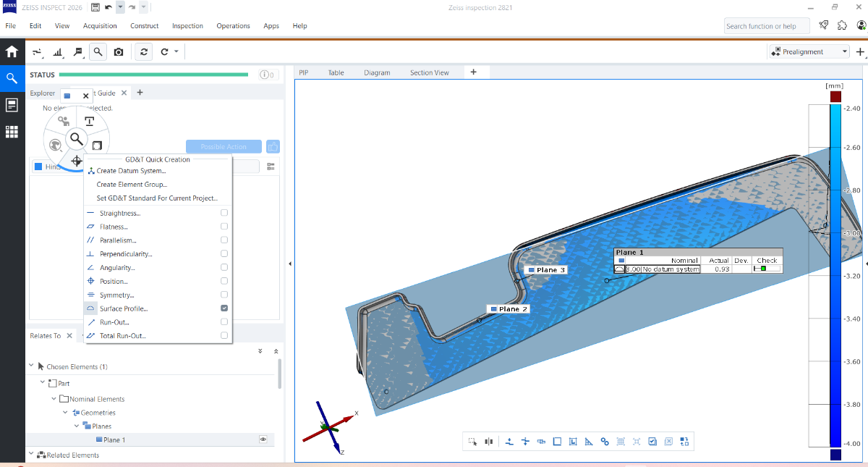
Task: Click the select-by-rectangle tool in viewport toolbar
Action: (472, 441)
